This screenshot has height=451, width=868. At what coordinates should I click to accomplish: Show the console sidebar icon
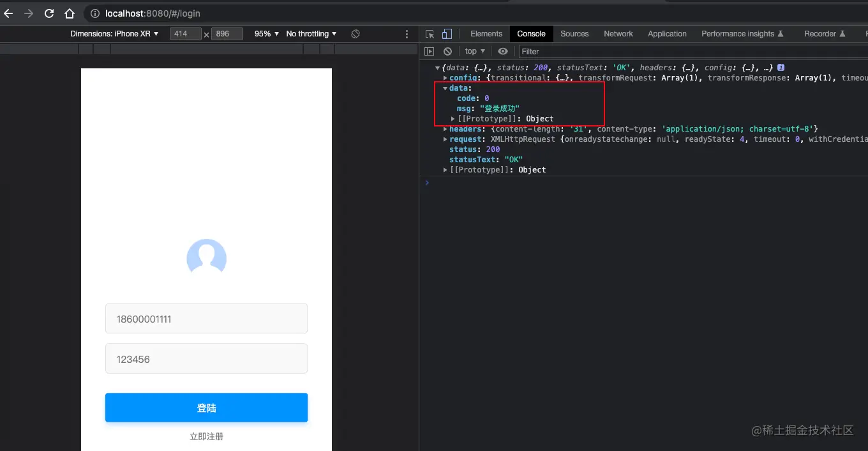click(430, 51)
